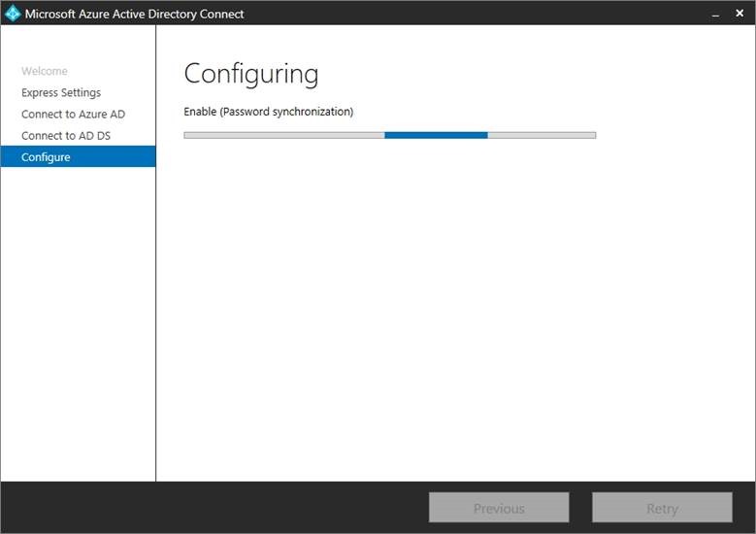The height and width of the screenshot is (534, 756).
Task: Click the Configuring page heading
Action: pos(251,75)
